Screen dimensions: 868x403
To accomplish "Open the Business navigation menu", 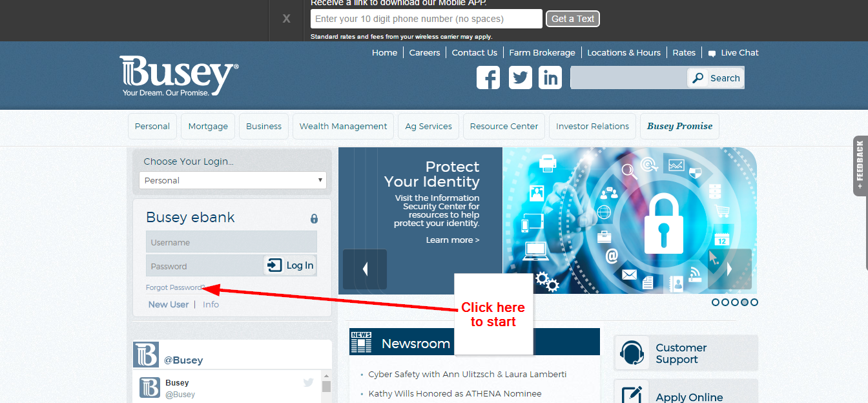I will click(263, 127).
